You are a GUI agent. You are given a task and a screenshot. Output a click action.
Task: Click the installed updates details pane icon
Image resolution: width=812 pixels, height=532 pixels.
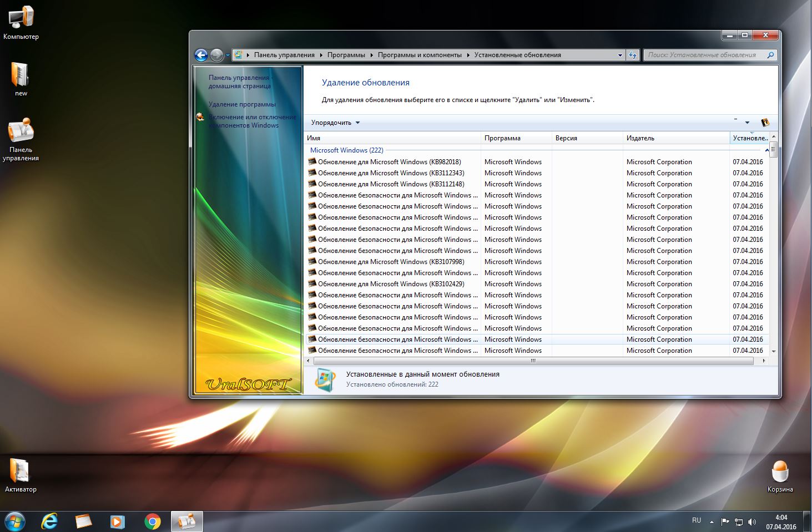click(x=325, y=380)
